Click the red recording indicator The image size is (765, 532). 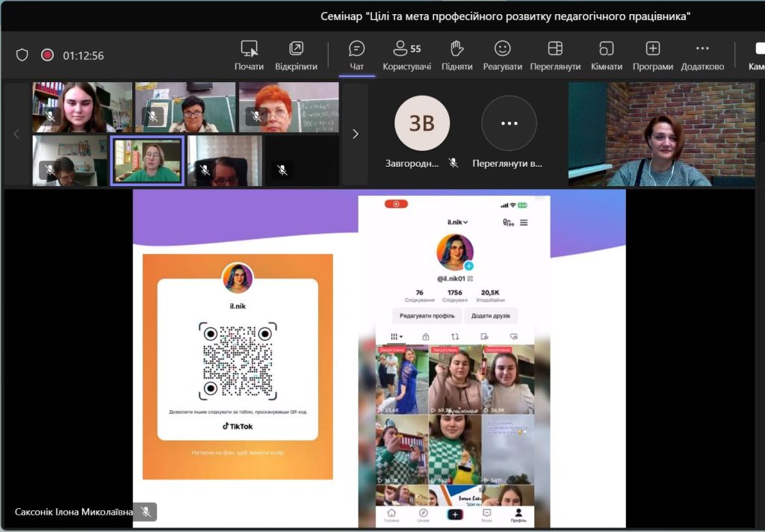(47, 55)
